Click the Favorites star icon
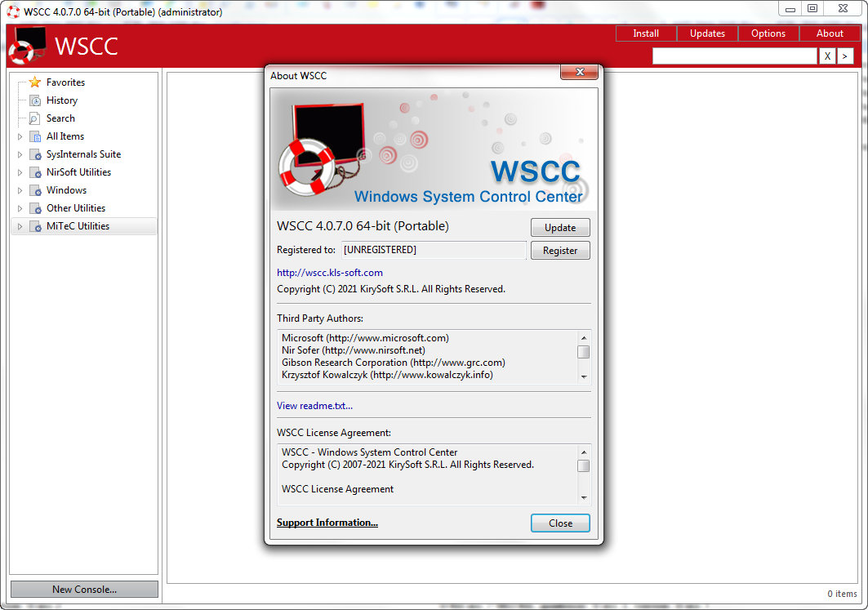868x610 pixels. click(34, 82)
